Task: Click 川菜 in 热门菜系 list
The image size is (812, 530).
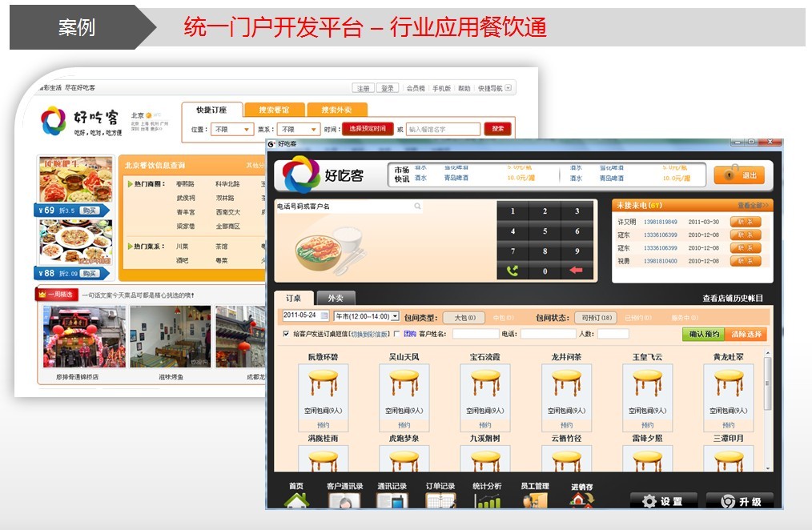Action: tap(183, 247)
